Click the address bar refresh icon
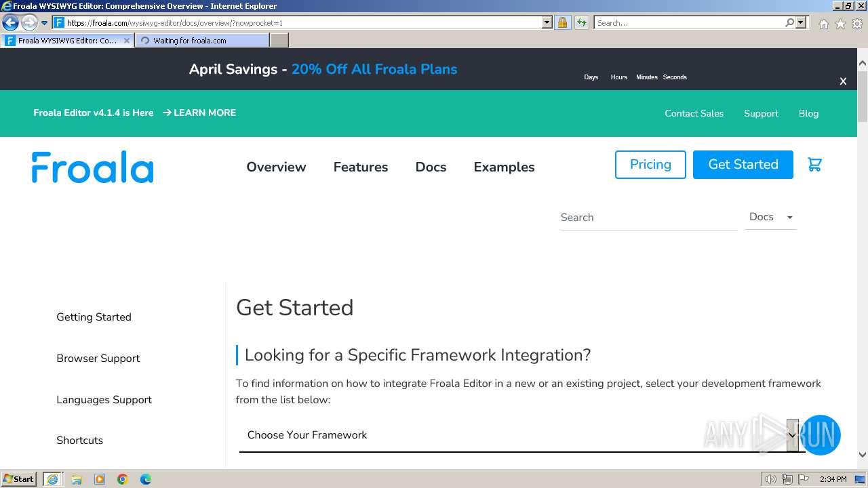868x488 pixels. pyautogui.click(x=582, y=22)
